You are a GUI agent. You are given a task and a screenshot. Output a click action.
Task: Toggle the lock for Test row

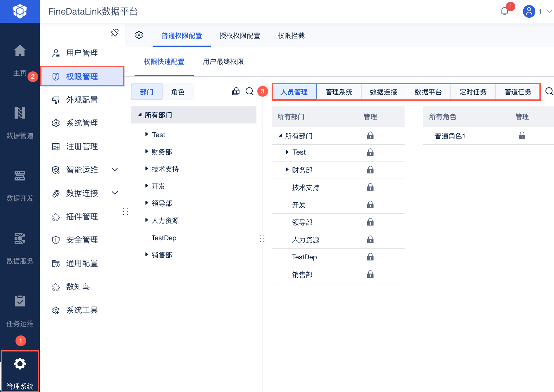370,152
